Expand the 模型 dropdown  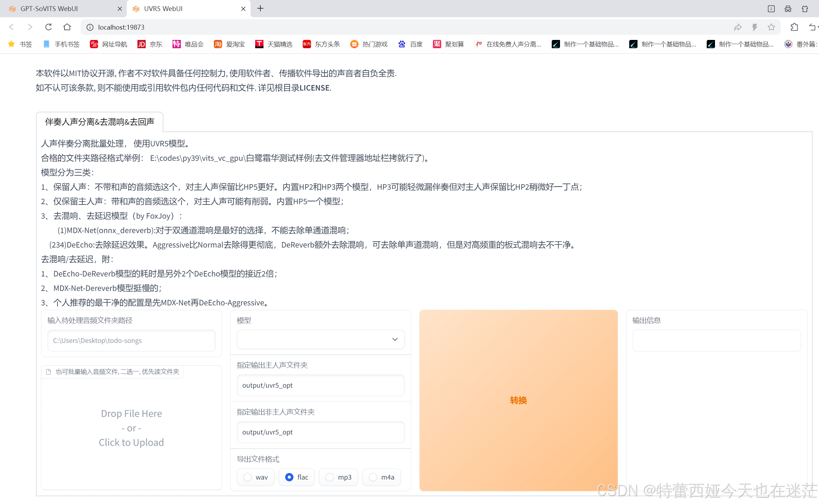[x=320, y=339]
